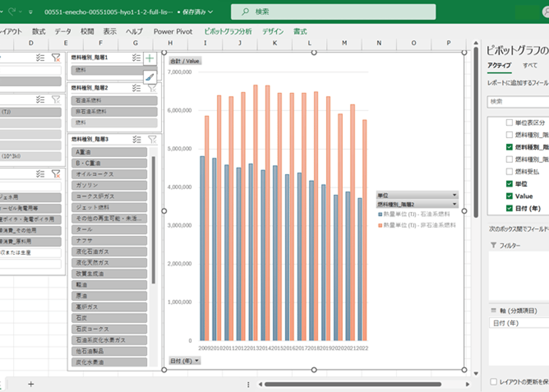The image size is (549, 392).
Task: Click the horizontal scrollbar left arrow
Action: coord(260,384)
